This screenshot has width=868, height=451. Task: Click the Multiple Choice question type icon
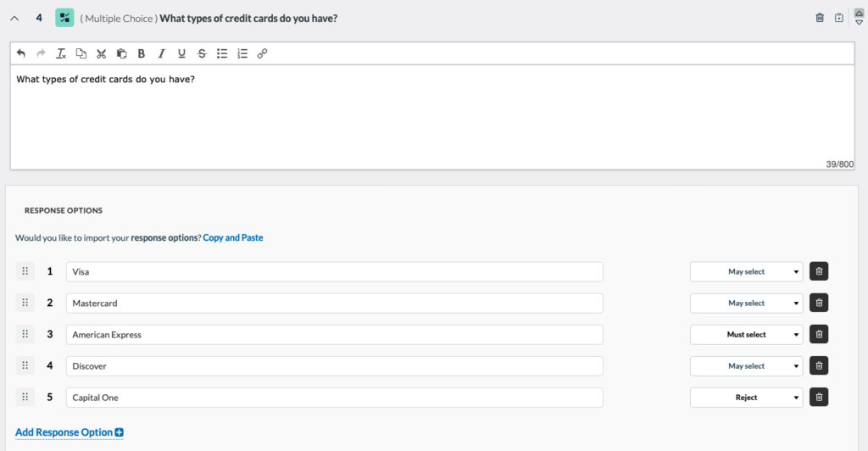tap(64, 19)
